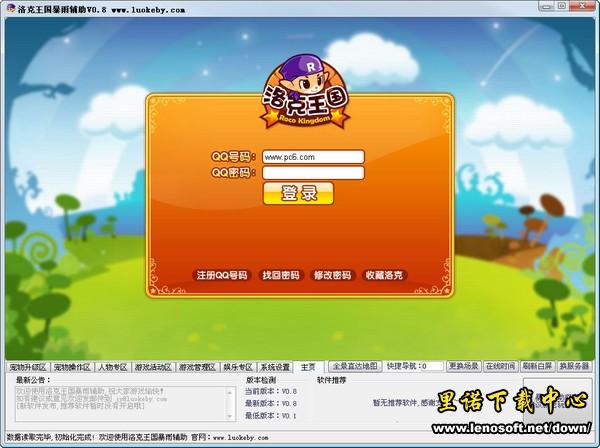Click the Roco Kingdom logo
Screen dimensions: 600x448
(305, 92)
